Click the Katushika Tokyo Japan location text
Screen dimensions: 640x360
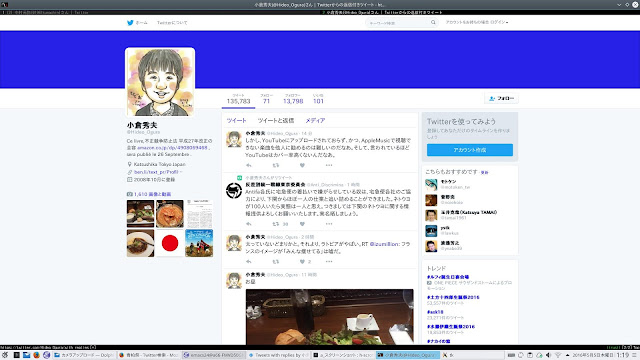click(x=160, y=164)
